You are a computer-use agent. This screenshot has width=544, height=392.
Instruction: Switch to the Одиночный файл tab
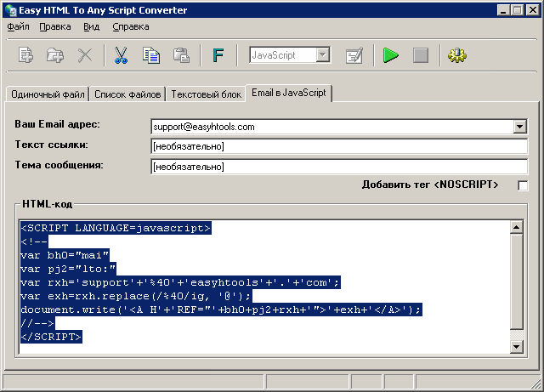pyautogui.click(x=48, y=94)
